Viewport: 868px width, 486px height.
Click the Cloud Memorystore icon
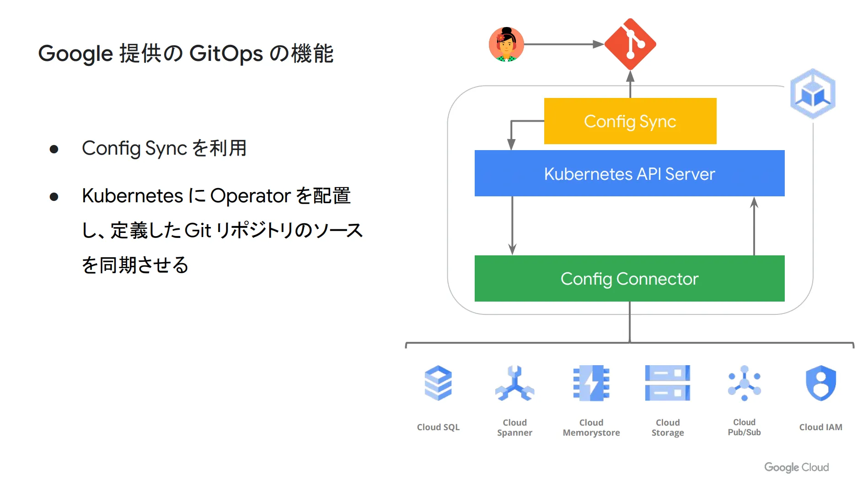(x=591, y=383)
